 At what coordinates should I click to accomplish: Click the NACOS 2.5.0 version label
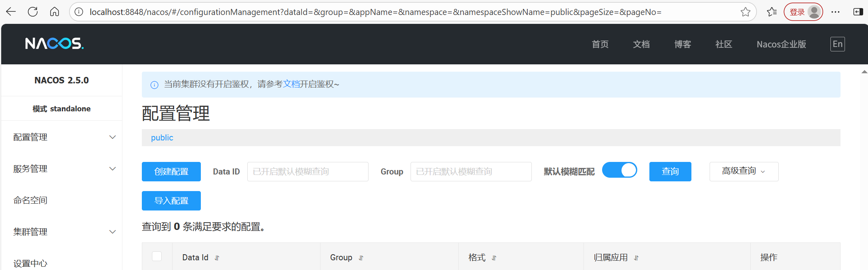click(x=61, y=80)
